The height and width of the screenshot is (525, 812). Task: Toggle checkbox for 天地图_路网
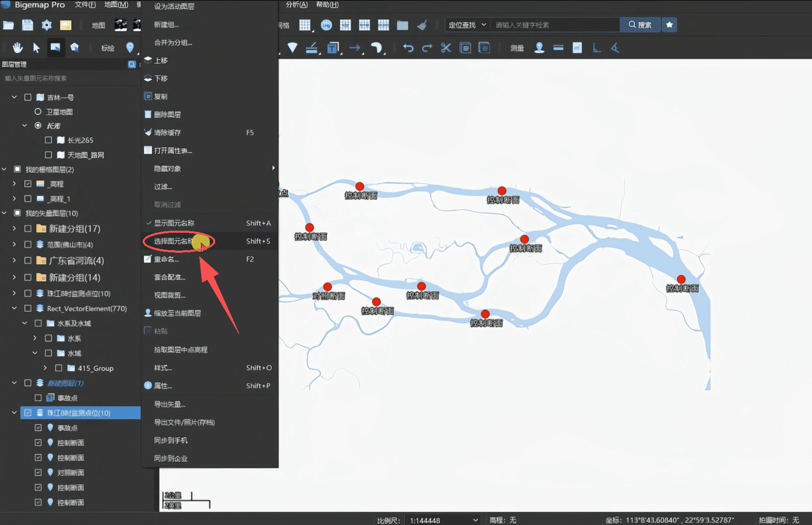(48, 154)
